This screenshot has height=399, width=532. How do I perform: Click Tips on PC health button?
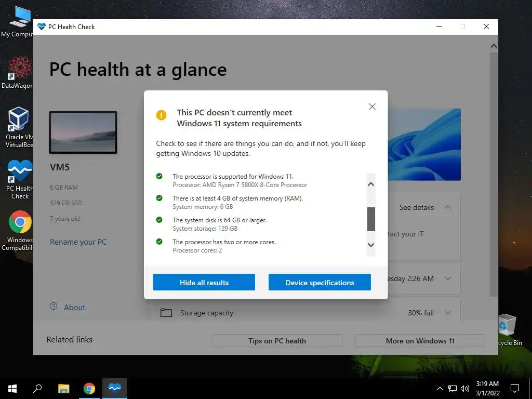click(277, 341)
